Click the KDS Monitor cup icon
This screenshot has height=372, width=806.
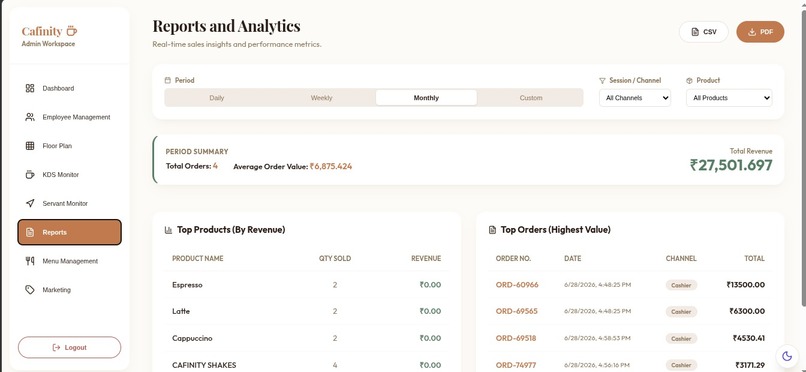[x=30, y=175]
